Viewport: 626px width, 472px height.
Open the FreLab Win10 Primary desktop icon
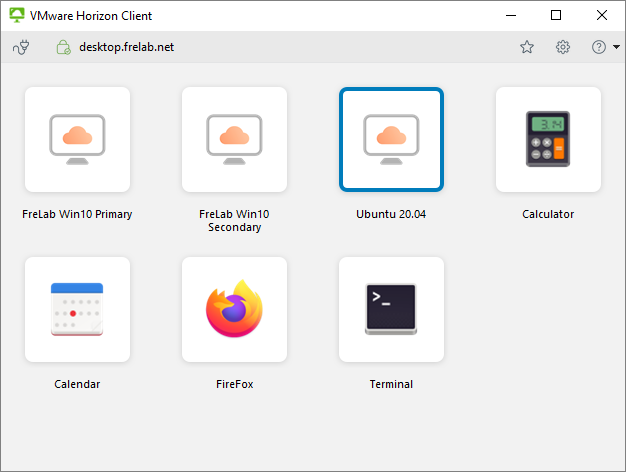tap(77, 139)
